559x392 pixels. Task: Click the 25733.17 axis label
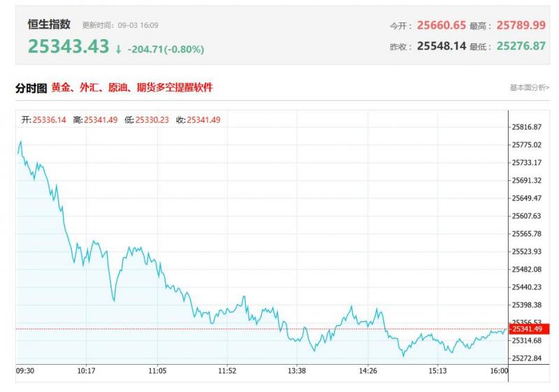(x=527, y=163)
